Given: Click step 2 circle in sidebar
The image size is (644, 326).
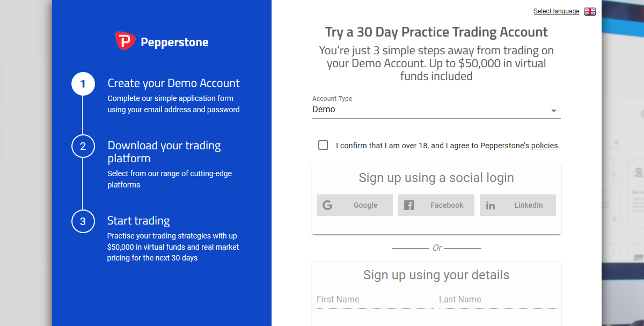Looking at the screenshot, I should point(83,146).
